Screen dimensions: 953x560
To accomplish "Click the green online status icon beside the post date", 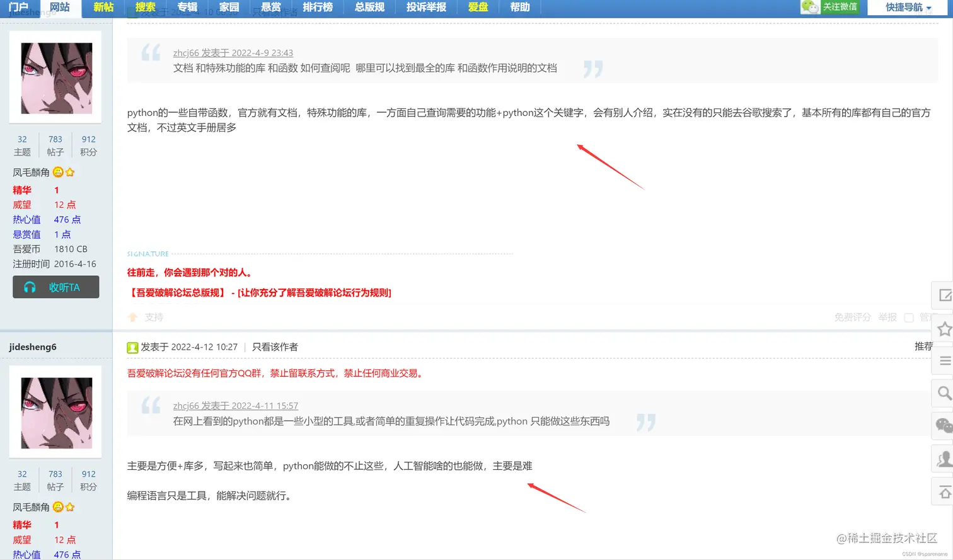I will 132,346.
